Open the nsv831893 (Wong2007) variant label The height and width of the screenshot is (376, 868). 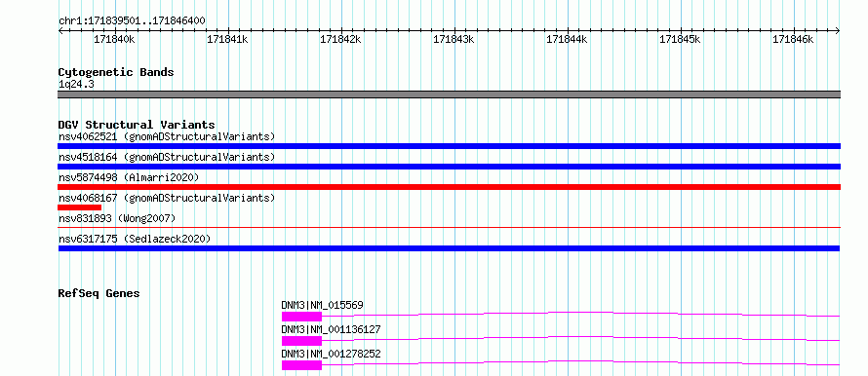(x=117, y=218)
